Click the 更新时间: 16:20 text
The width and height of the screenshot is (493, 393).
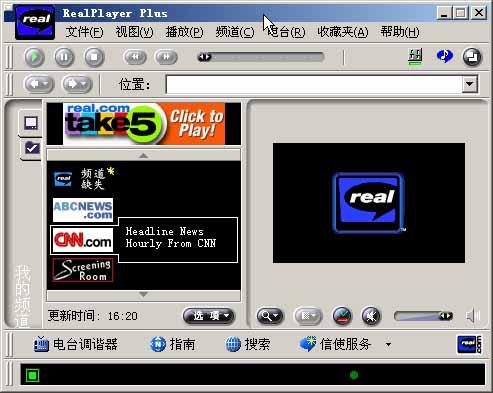[93, 315]
